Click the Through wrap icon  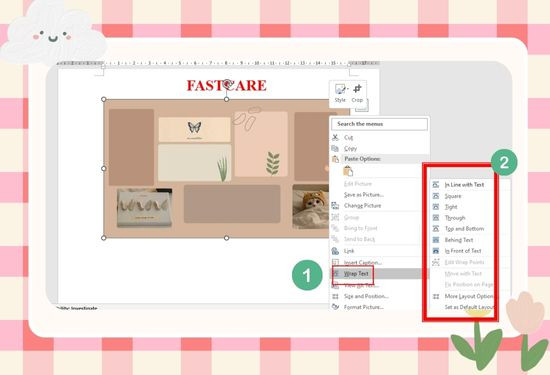pos(436,218)
